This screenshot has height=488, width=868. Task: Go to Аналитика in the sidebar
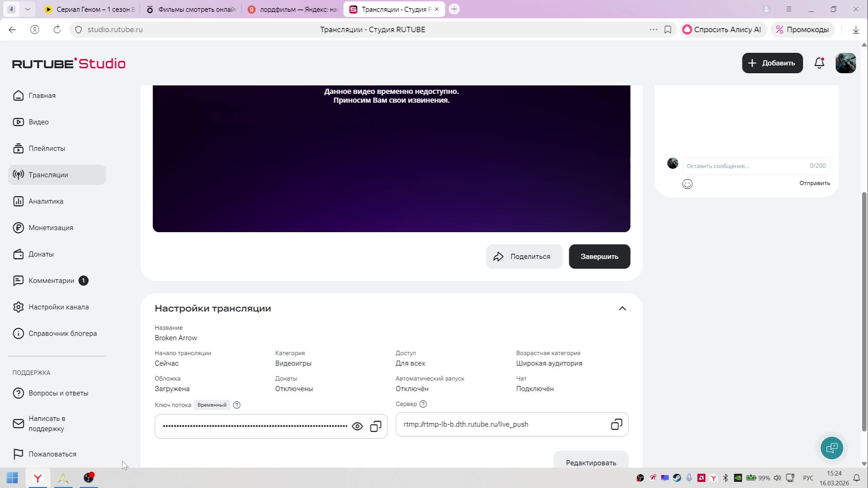click(x=46, y=201)
